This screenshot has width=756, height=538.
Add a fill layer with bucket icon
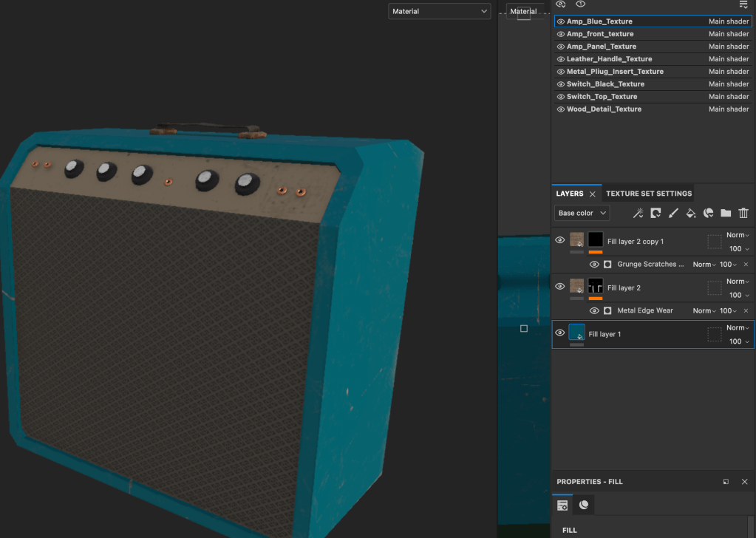click(x=691, y=213)
